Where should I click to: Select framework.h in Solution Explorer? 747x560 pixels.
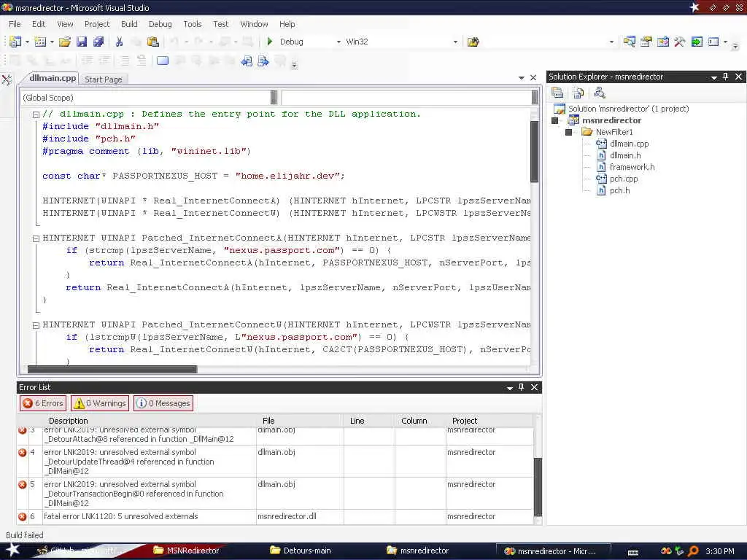[632, 167]
